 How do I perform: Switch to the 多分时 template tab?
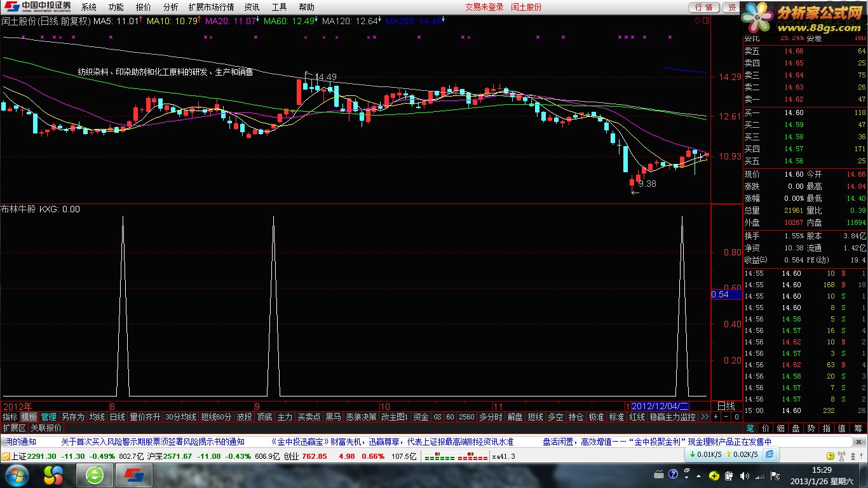point(491,417)
